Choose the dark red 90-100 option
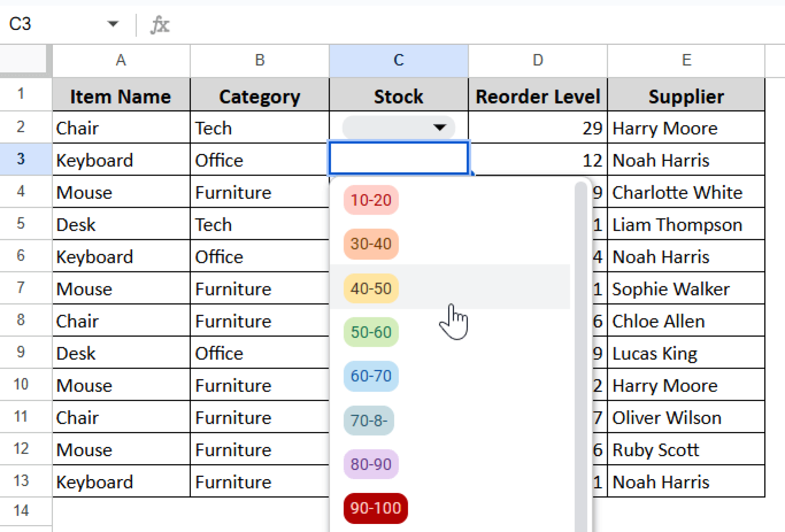 point(375,508)
